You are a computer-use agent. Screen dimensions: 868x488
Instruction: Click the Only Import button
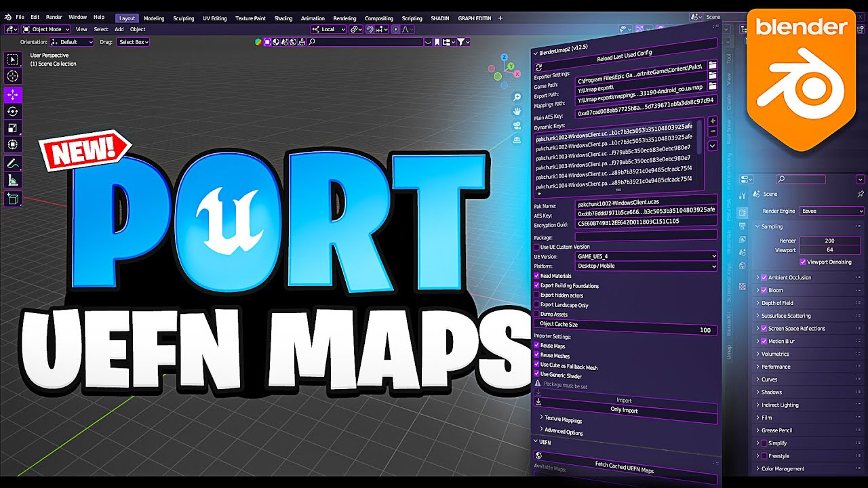click(x=625, y=411)
